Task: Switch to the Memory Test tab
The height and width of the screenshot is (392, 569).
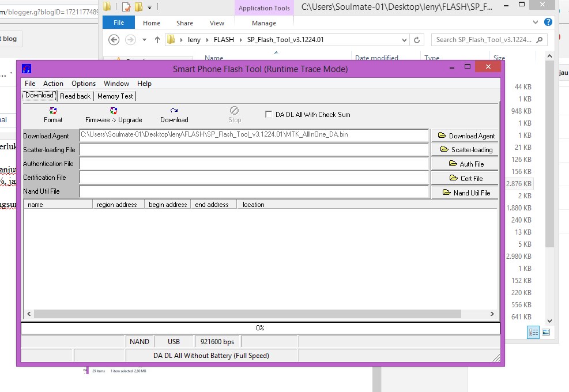Action: 115,96
